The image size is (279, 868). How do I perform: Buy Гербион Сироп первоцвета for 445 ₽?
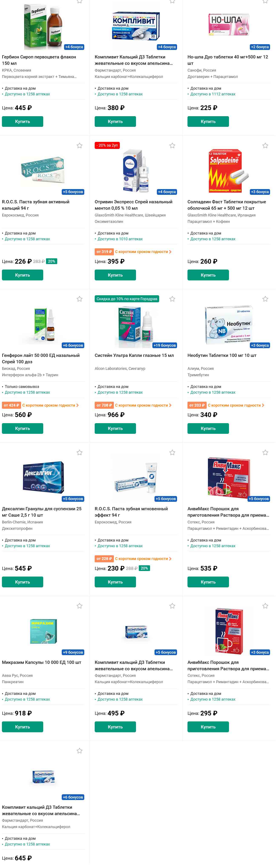[x=23, y=122]
